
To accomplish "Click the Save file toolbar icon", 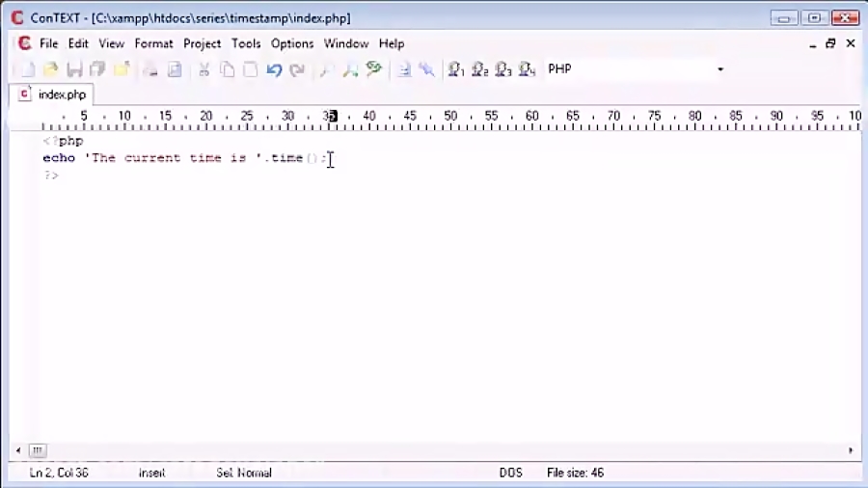I will point(74,69).
